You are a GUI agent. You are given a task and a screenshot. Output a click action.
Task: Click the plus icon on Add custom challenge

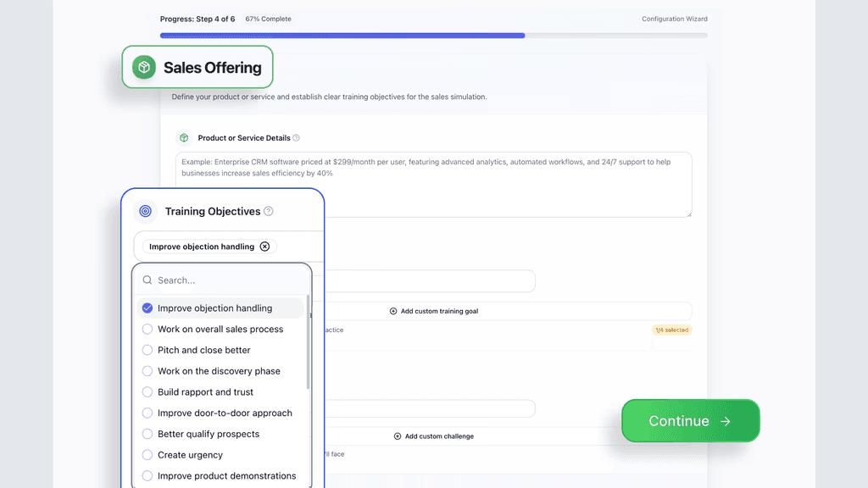[x=398, y=435]
